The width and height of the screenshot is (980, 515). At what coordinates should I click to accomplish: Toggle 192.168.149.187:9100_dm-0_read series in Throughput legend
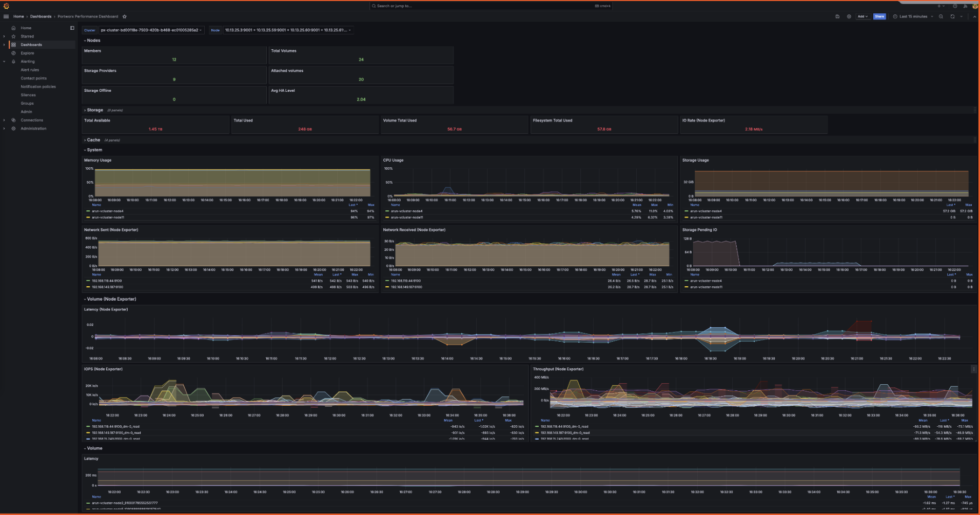click(565, 433)
